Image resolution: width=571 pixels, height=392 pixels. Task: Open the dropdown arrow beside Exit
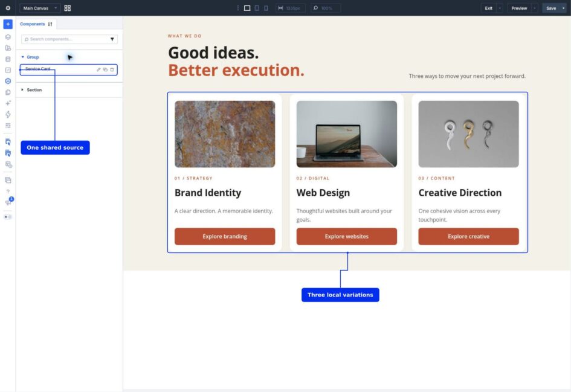pos(500,8)
